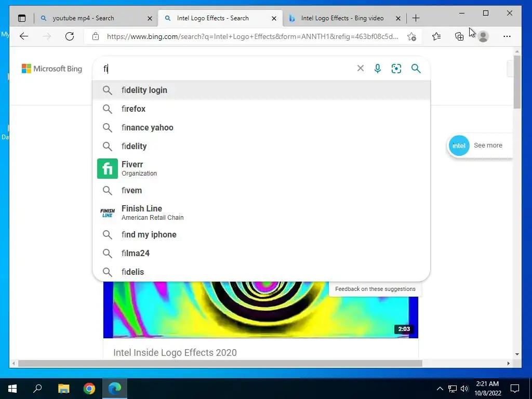Select the 'fidelis' suggestion
Viewport: 532px width, 399px height.
click(x=261, y=272)
